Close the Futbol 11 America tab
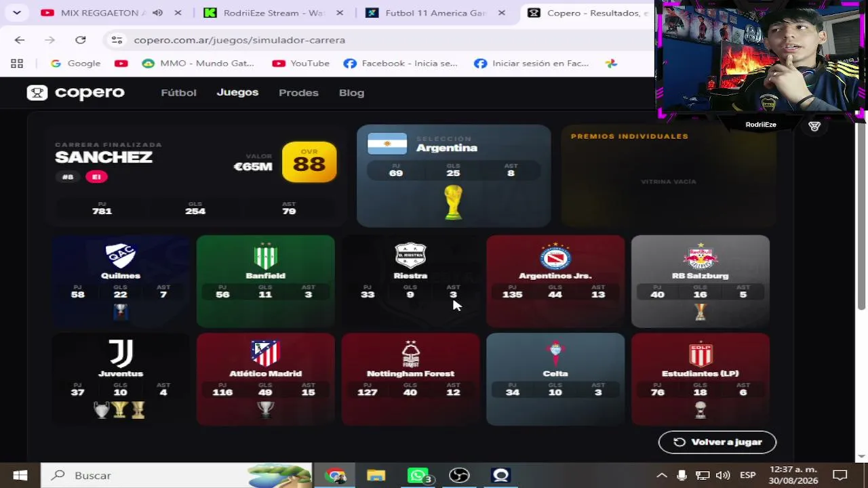The image size is (868, 488). tap(502, 13)
